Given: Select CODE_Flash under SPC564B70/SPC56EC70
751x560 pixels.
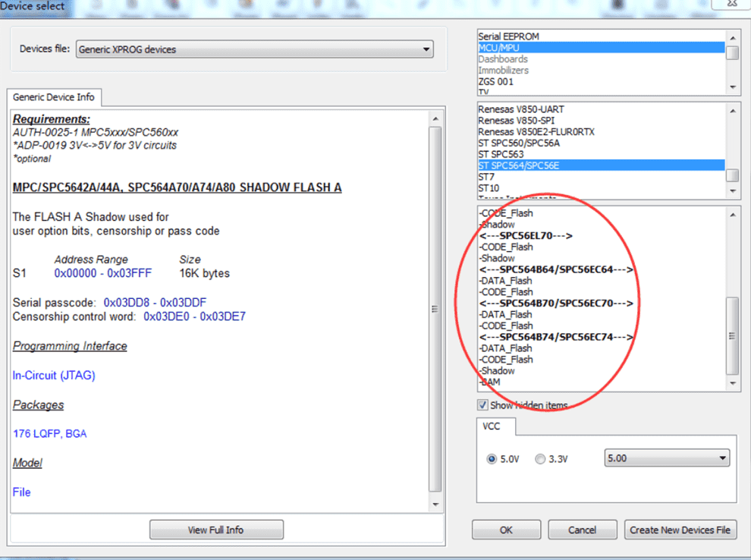Looking at the screenshot, I should [601, 326].
